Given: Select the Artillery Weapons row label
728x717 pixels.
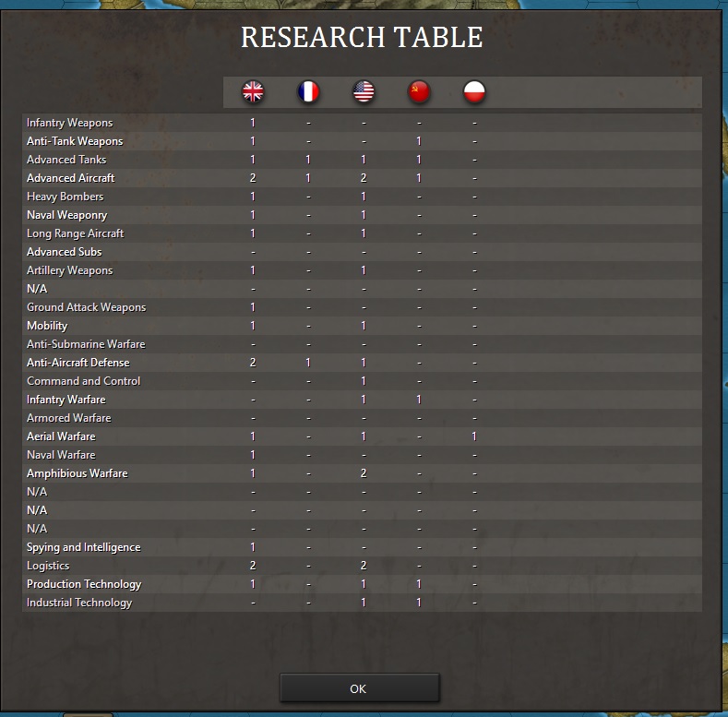Looking at the screenshot, I should (x=69, y=270).
